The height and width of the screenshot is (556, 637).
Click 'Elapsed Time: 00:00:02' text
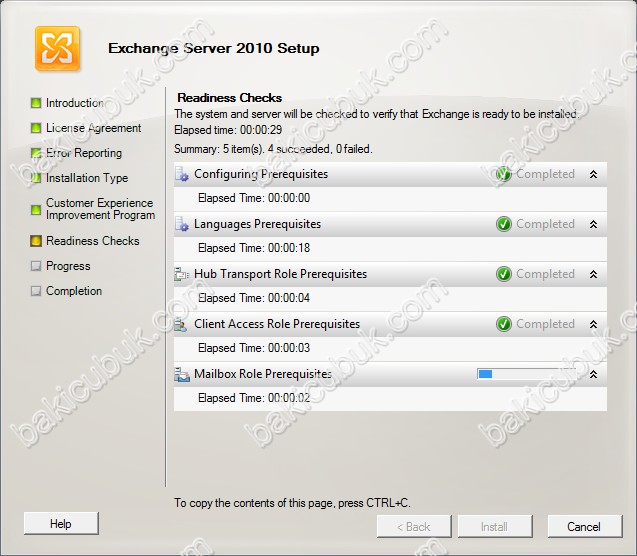(254, 398)
